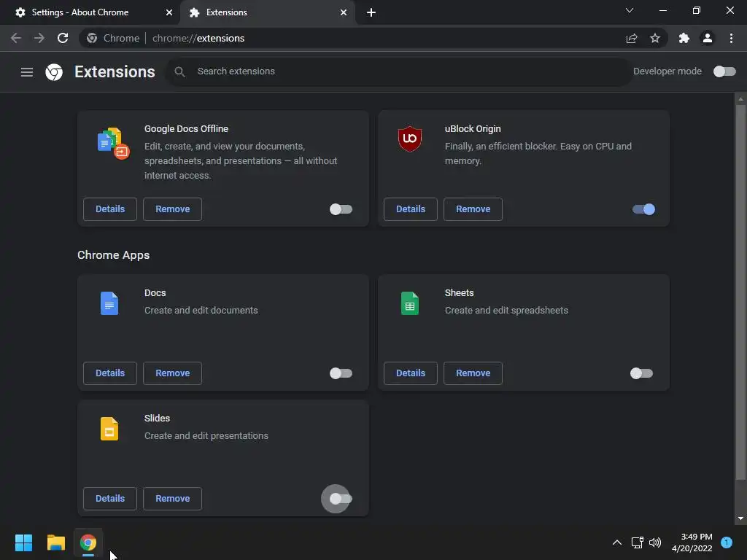Open the volume control in system tray
This screenshot has height=560, width=747.
pyautogui.click(x=655, y=542)
